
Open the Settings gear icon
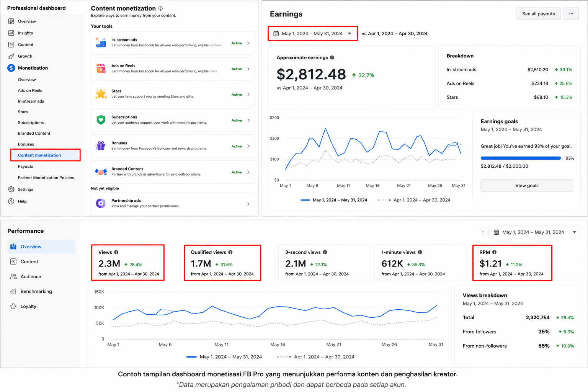tap(11, 189)
